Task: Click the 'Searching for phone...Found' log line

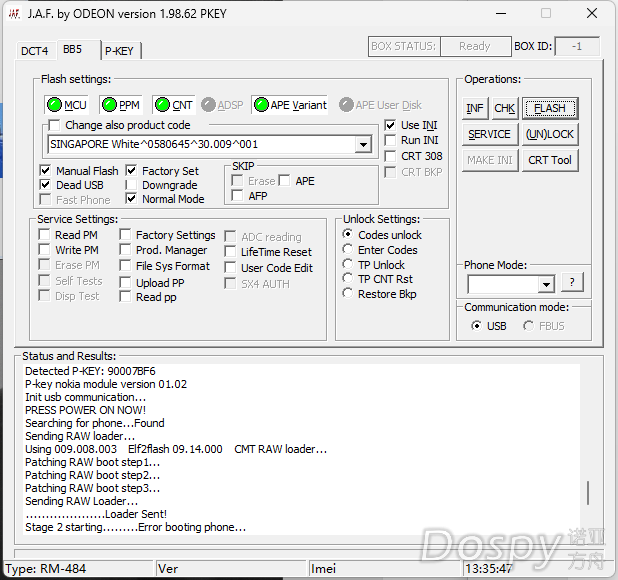Action: 95,423
